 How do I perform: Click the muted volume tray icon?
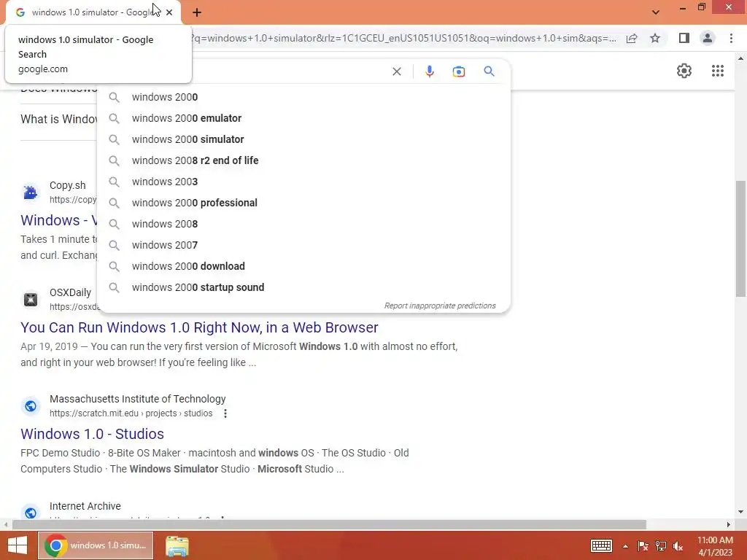coord(678,546)
